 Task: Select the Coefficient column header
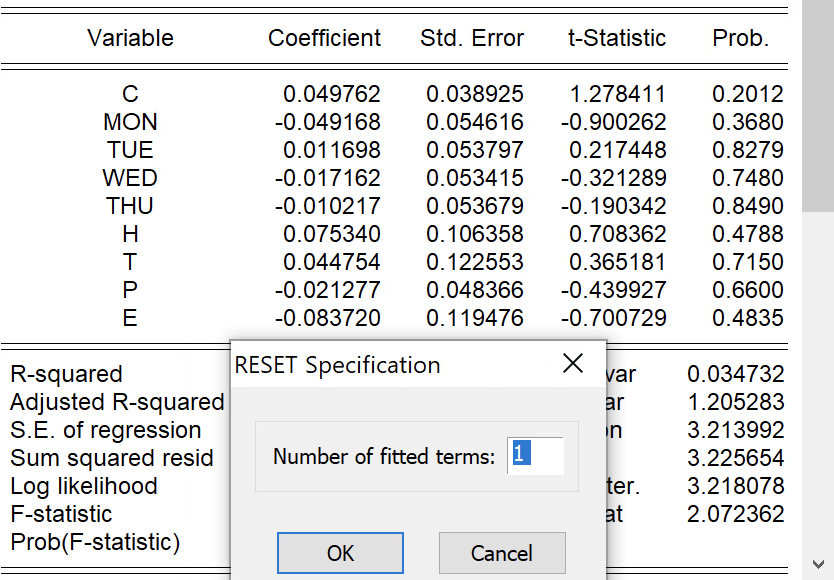pyautogui.click(x=324, y=38)
